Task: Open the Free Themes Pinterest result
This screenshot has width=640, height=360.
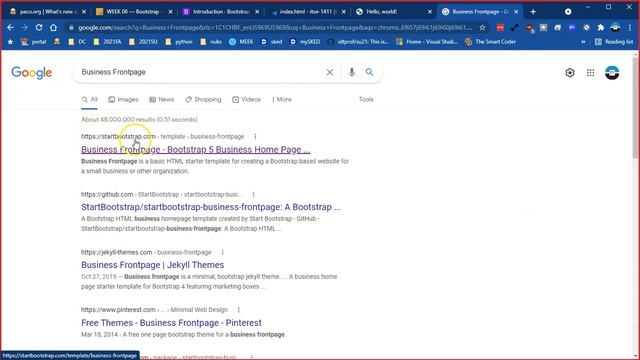Action: [x=171, y=323]
